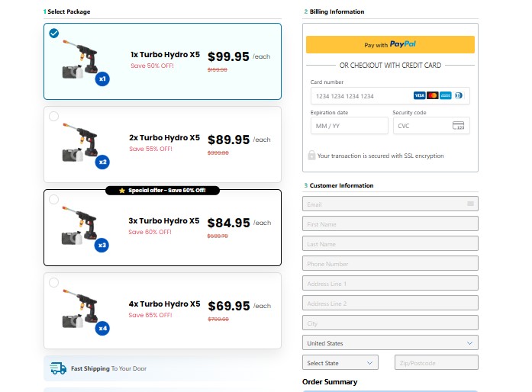
Task: Click the fast shipping truck icon
Action: tap(58, 368)
